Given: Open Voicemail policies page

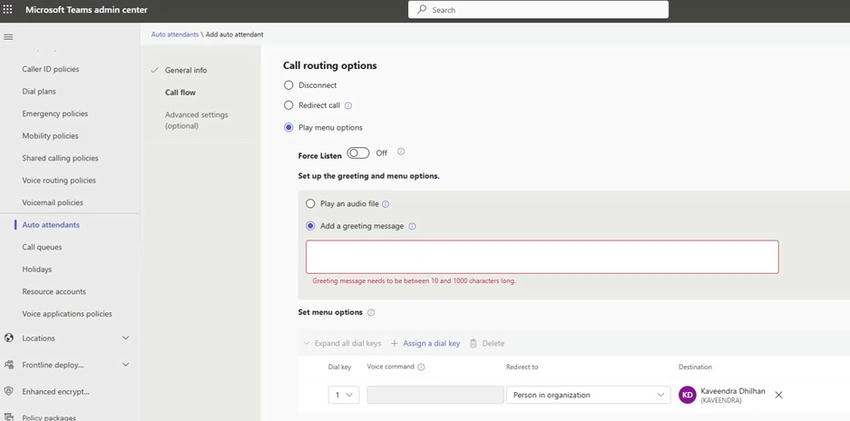Looking at the screenshot, I should [x=53, y=203].
